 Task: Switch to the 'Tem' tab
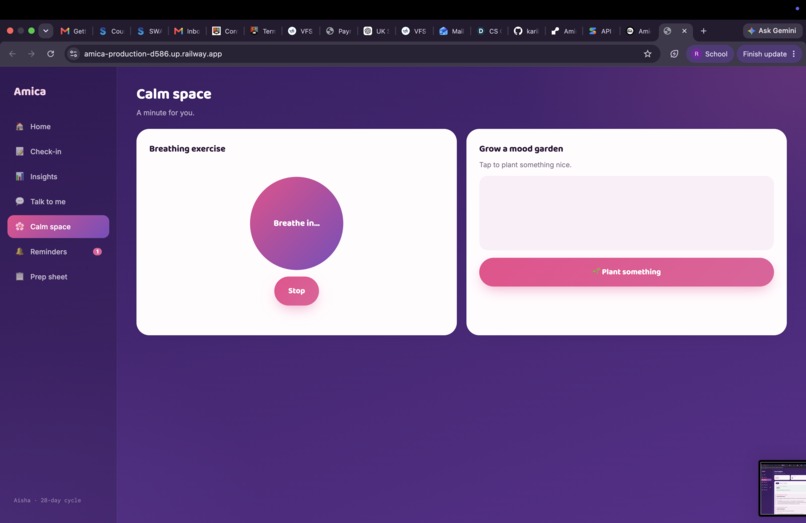262,31
